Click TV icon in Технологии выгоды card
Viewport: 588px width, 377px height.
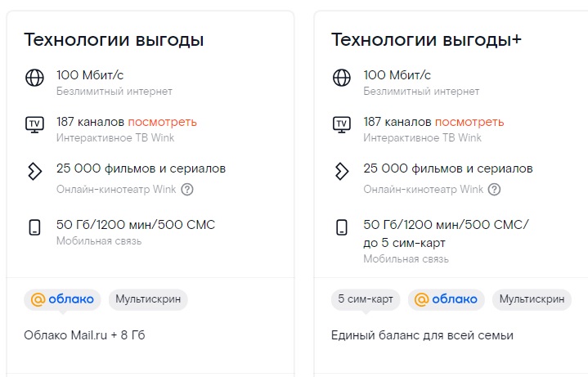point(34,124)
